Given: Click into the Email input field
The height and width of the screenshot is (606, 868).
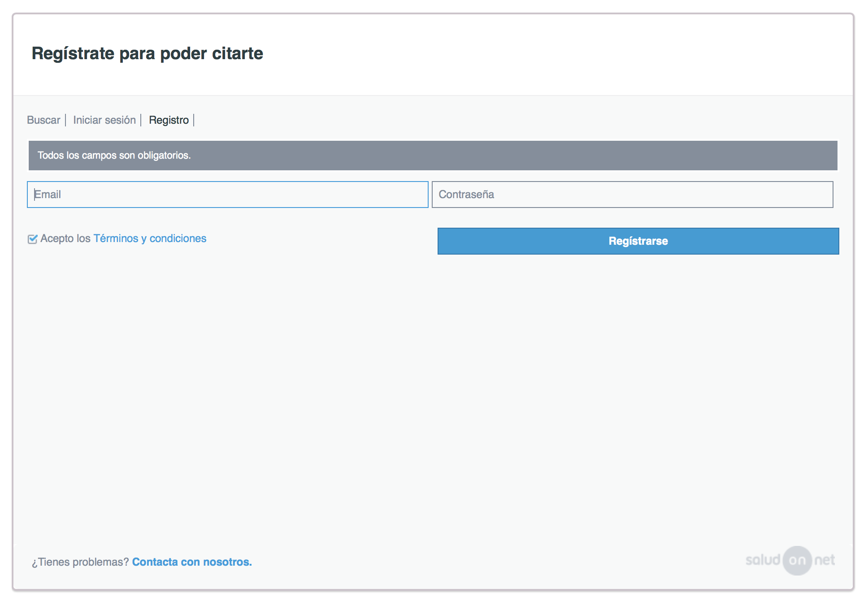Looking at the screenshot, I should point(228,195).
